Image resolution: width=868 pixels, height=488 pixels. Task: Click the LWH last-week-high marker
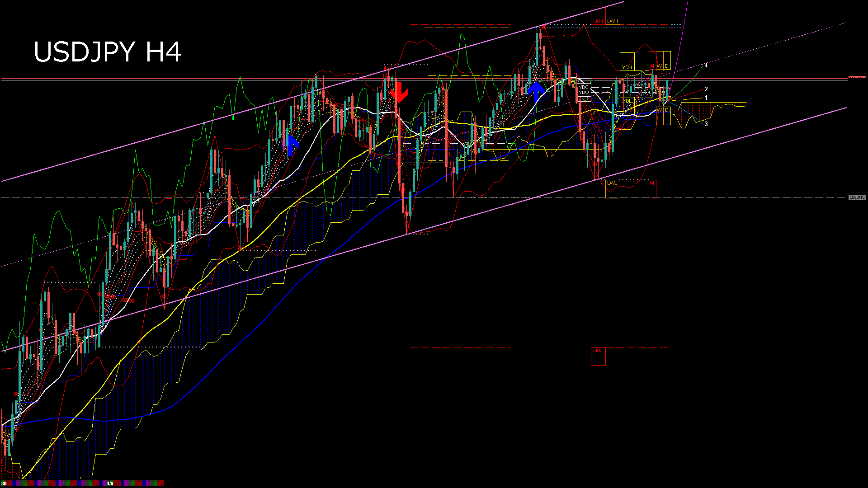coord(613,21)
